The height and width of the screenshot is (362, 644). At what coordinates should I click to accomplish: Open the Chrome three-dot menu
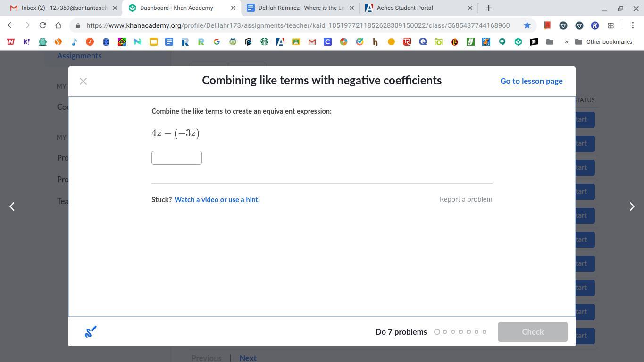(633, 25)
